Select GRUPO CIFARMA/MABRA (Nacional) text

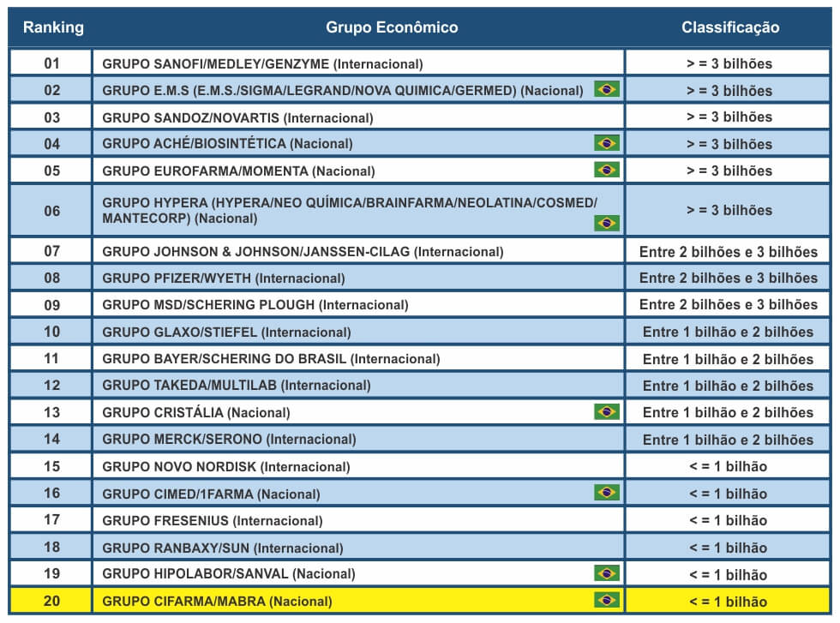[217, 601]
